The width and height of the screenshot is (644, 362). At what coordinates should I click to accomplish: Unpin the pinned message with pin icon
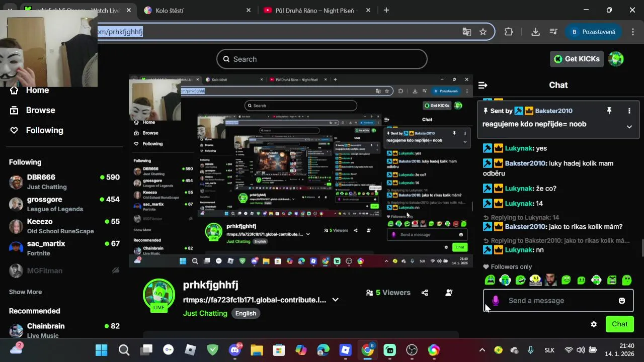click(609, 111)
